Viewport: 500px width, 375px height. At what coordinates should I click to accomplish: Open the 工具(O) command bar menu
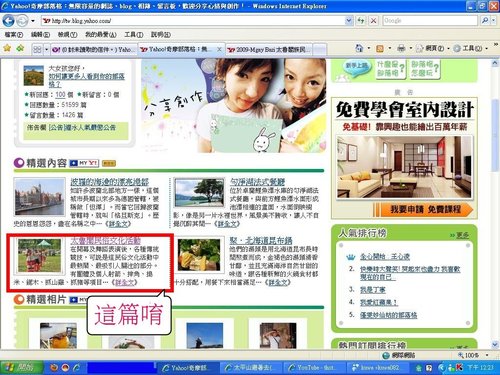(x=470, y=49)
